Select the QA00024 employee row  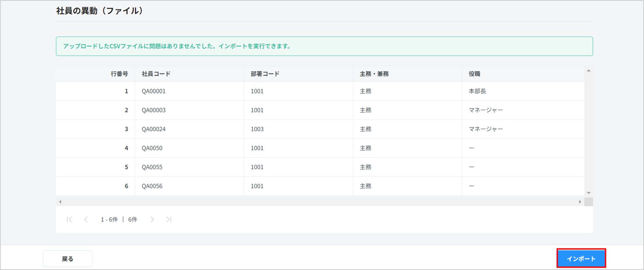click(154, 129)
